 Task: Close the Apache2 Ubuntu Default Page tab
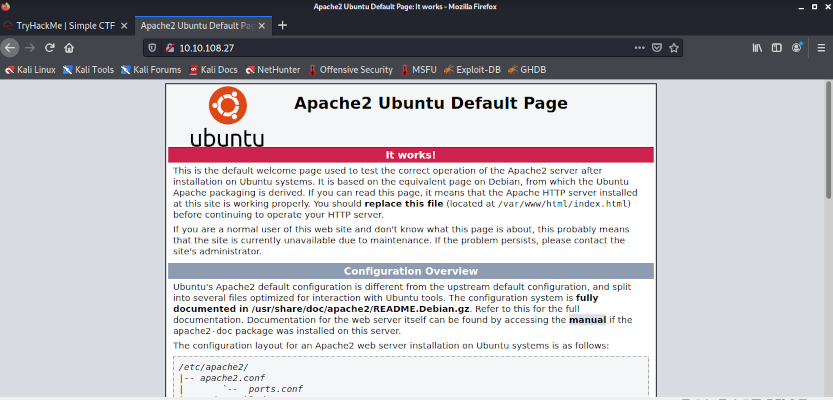click(263, 24)
